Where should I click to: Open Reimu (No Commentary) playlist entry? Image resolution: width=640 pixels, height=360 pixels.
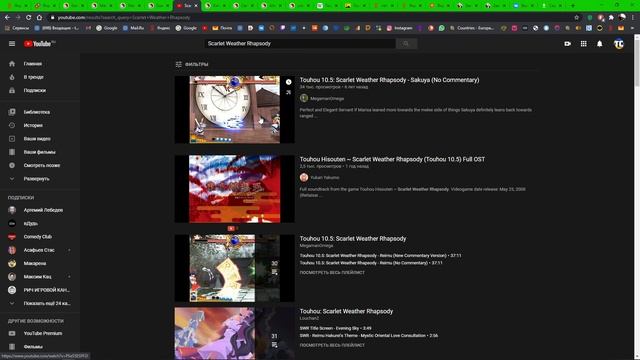click(371, 263)
